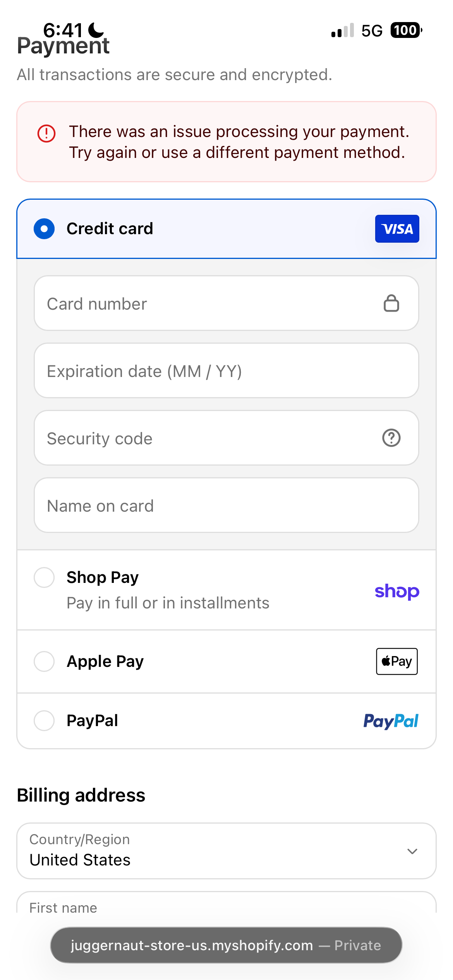Choose the Apple Pay radio option

[44, 661]
